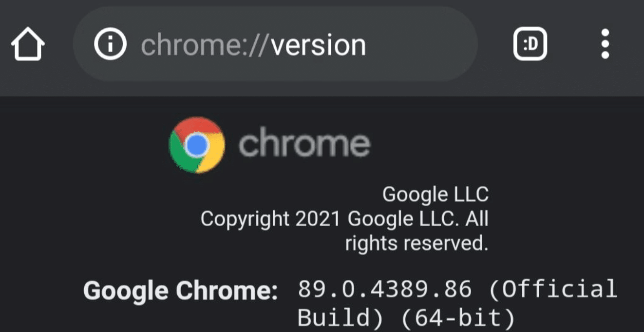Click the bold "Google Chrome:" label
The height and width of the screenshot is (332, 644).
[180, 291]
